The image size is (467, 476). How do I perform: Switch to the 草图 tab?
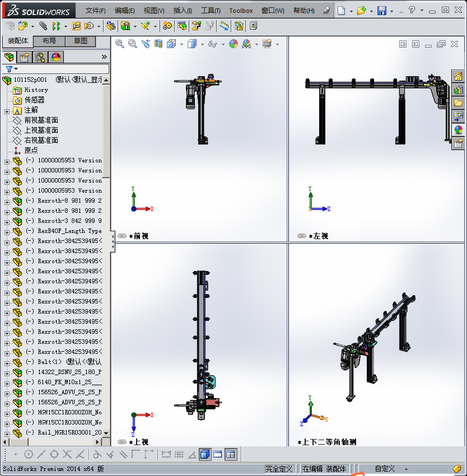pos(81,41)
